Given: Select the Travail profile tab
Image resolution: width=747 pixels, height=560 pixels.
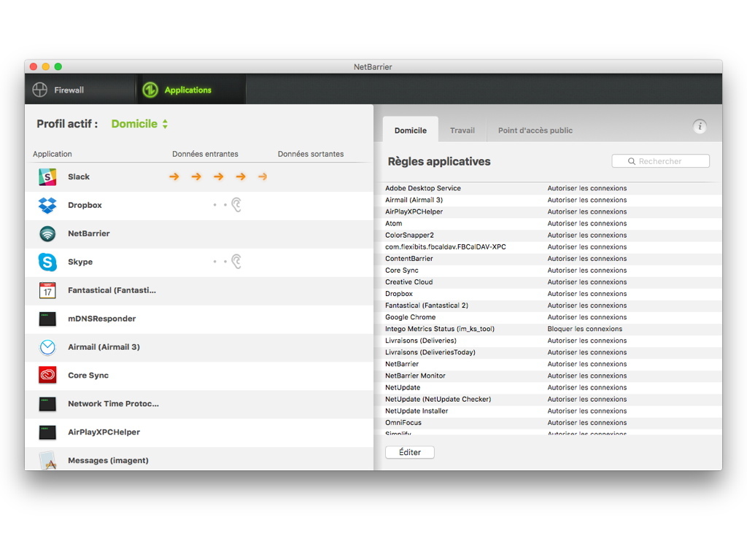Looking at the screenshot, I should click(x=462, y=130).
